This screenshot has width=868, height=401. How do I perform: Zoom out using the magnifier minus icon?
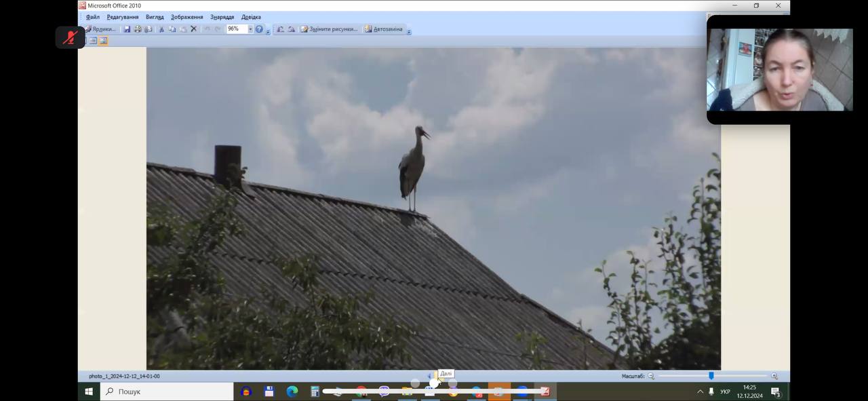coord(651,376)
